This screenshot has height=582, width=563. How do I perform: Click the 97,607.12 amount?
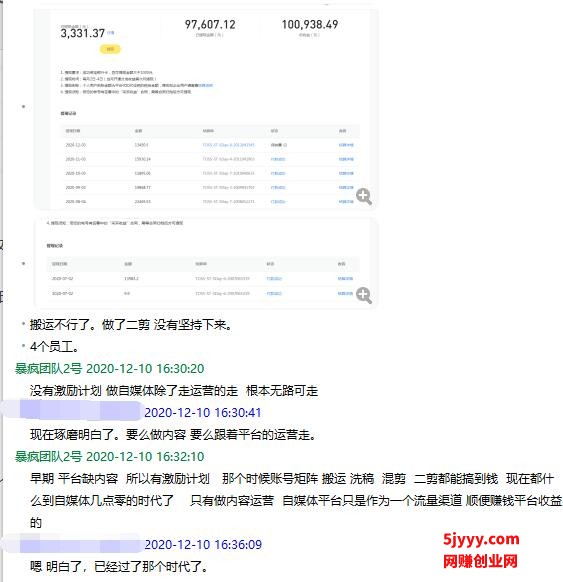click(210, 24)
